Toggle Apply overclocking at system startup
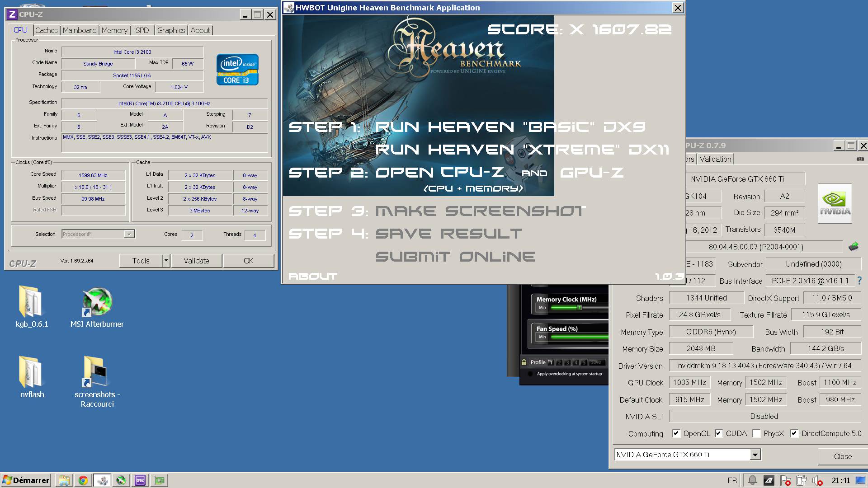The width and height of the screenshot is (868, 488). pos(530,374)
